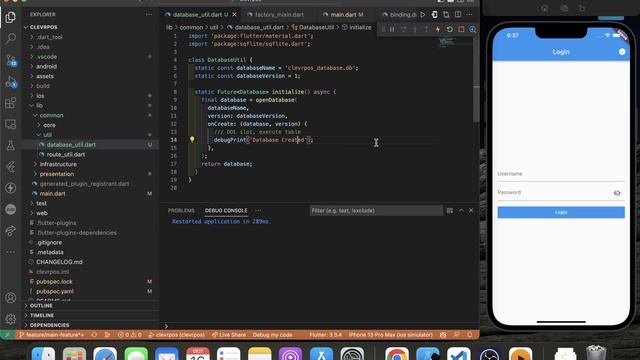
Task: Click Flutter 3.3.4 version in status bar
Action: coord(325,335)
